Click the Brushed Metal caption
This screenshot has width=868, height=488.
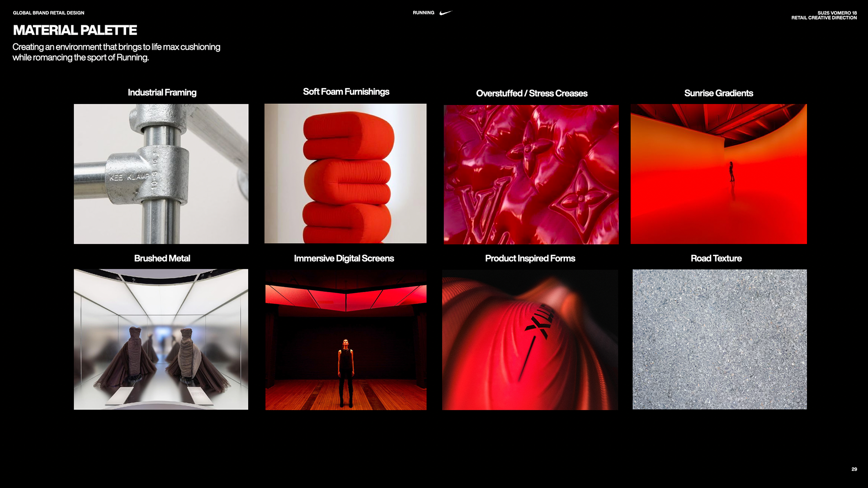[x=162, y=258]
